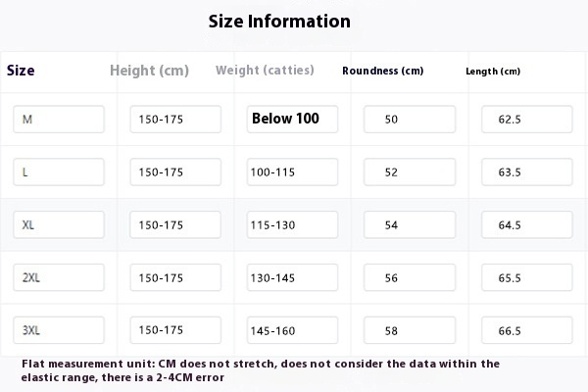Select the L size cell
The image size is (588, 392).
[x=59, y=172]
